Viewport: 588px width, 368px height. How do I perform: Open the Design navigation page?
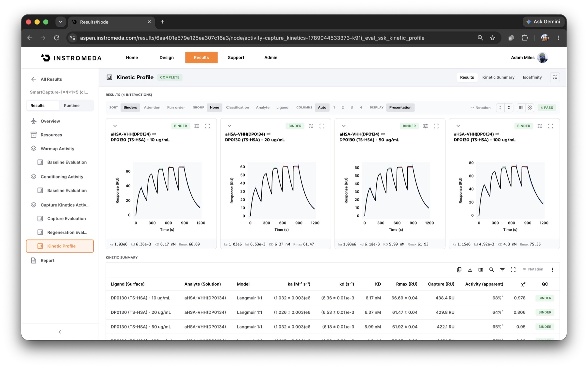point(167,58)
